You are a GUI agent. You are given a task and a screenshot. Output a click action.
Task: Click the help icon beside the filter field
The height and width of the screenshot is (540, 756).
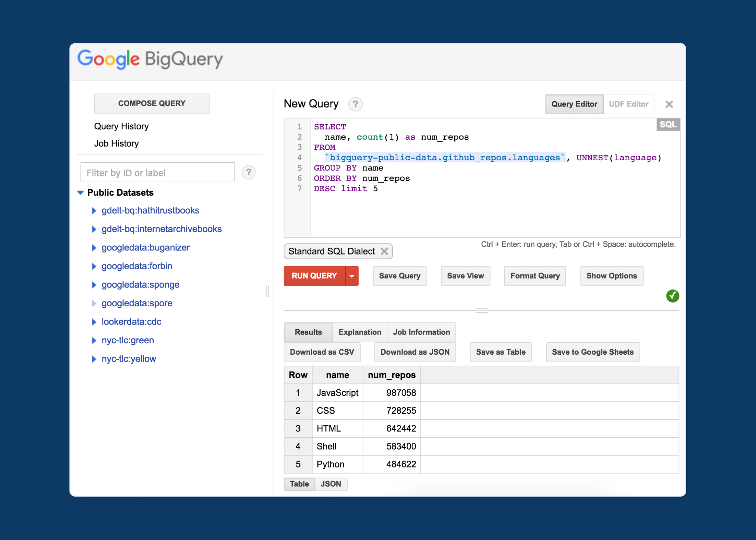(248, 173)
